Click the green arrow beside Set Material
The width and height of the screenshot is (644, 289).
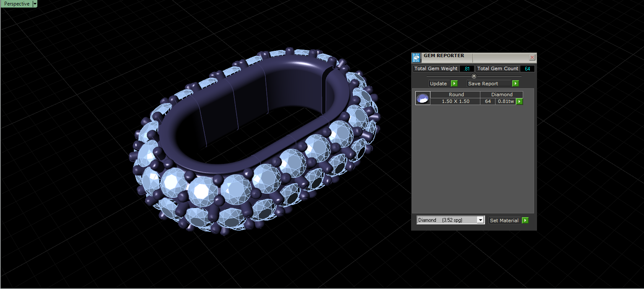525,220
